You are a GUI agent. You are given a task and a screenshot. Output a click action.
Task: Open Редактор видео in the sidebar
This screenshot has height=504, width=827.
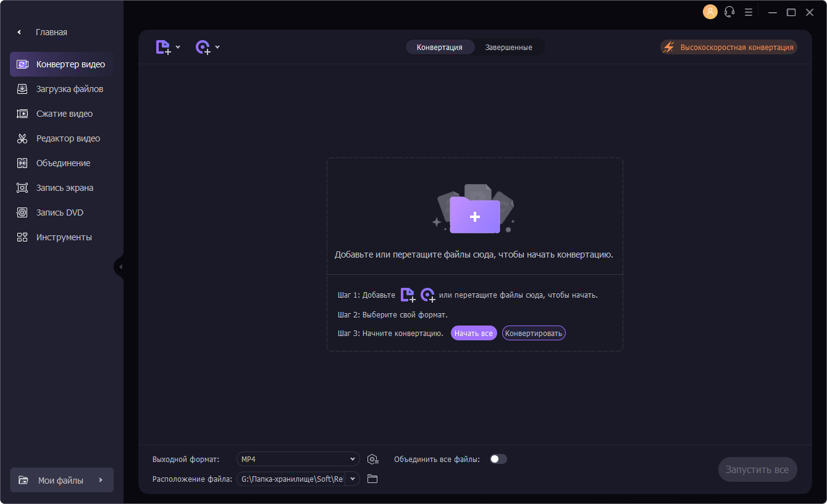point(62,138)
